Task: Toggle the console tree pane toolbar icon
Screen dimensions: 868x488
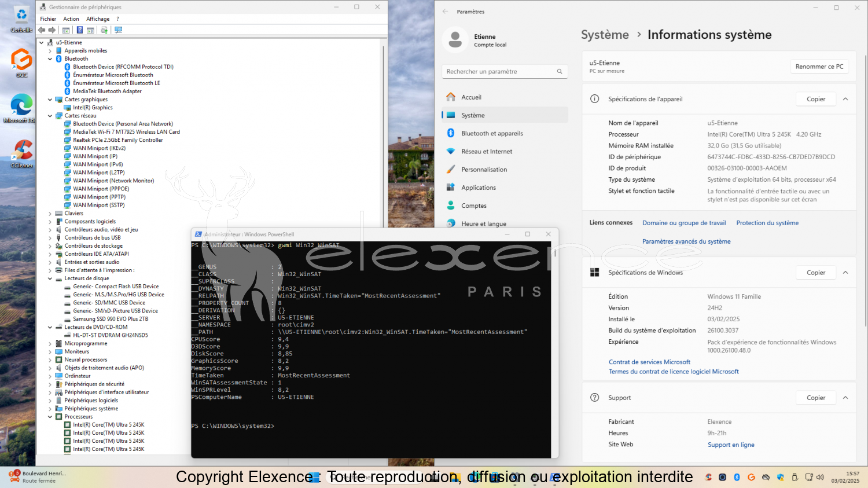Action: pyautogui.click(x=66, y=30)
